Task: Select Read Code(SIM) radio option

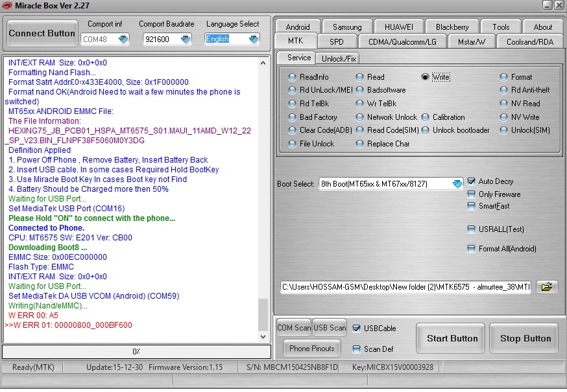Action: point(359,130)
